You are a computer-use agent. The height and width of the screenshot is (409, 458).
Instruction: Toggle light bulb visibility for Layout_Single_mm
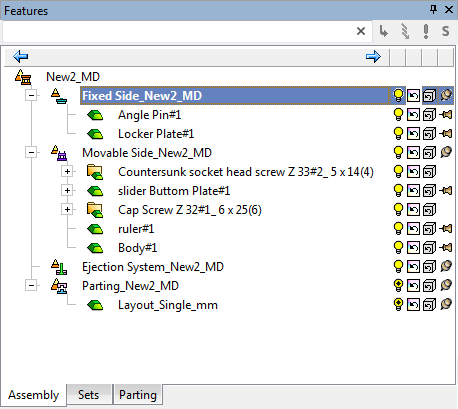tap(398, 305)
